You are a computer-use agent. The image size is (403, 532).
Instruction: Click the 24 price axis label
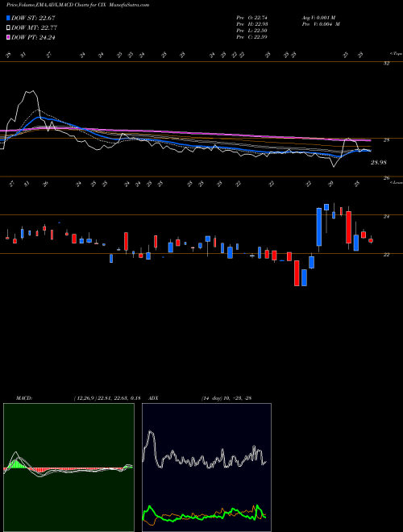click(386, 217)
